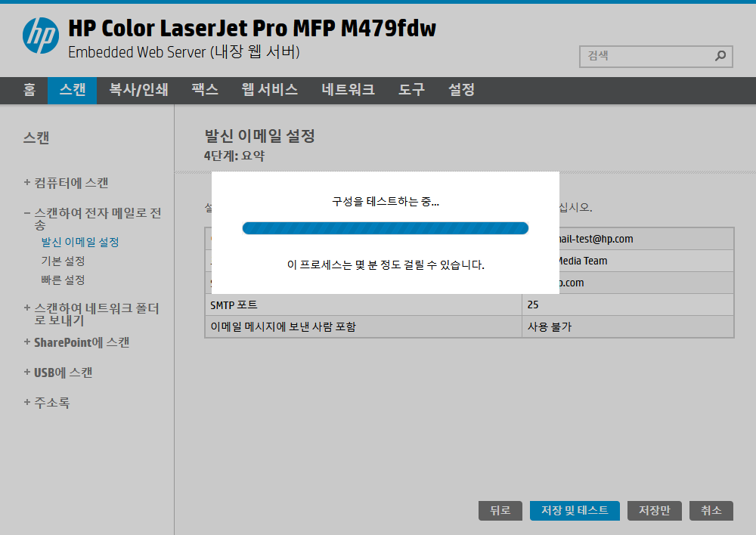The image size is (756, 535).
Task: Click the 뒤로 button
Action: (500, 510)
